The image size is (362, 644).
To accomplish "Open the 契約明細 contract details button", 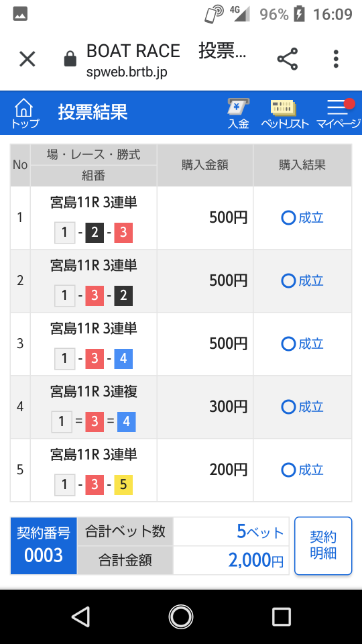I will coord(323,545).
